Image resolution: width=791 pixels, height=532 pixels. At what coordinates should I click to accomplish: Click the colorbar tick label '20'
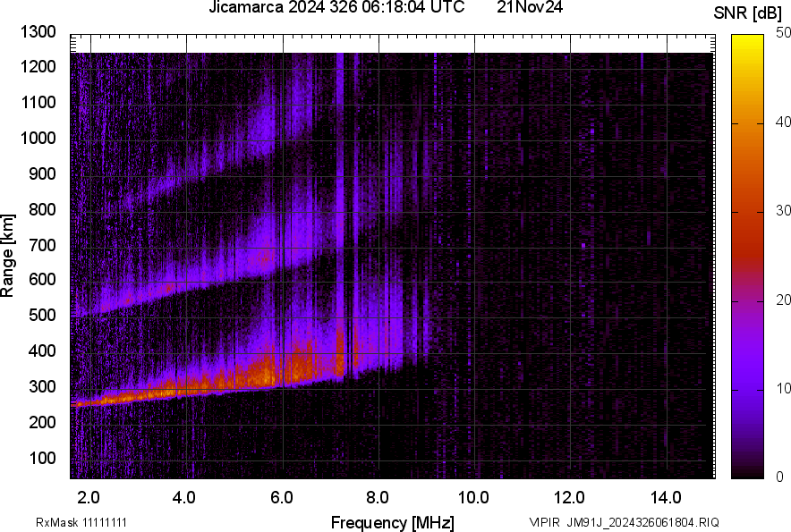click(783, 300)
